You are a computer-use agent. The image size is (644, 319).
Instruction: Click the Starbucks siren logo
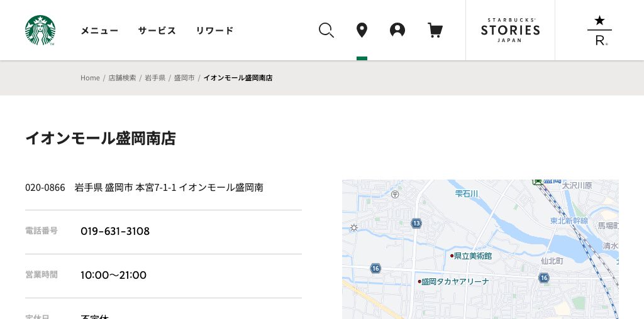(40, 30)
